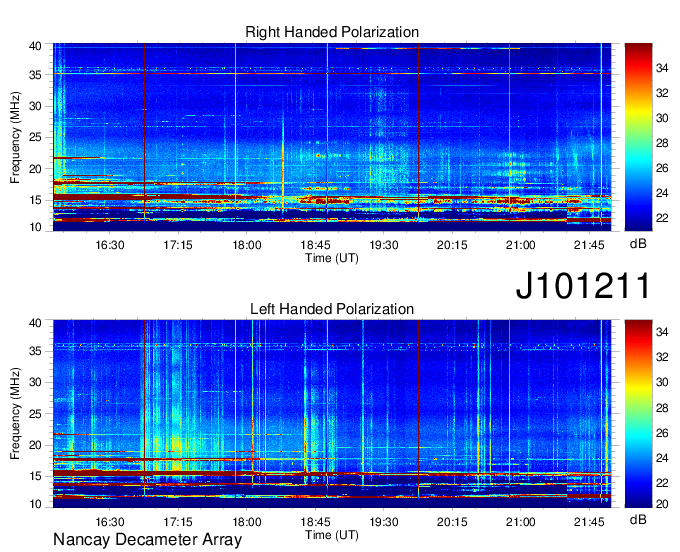Click the Right Handed plot's color scale bar
This screenshot has height=552, width=680.
pos(638,137)
